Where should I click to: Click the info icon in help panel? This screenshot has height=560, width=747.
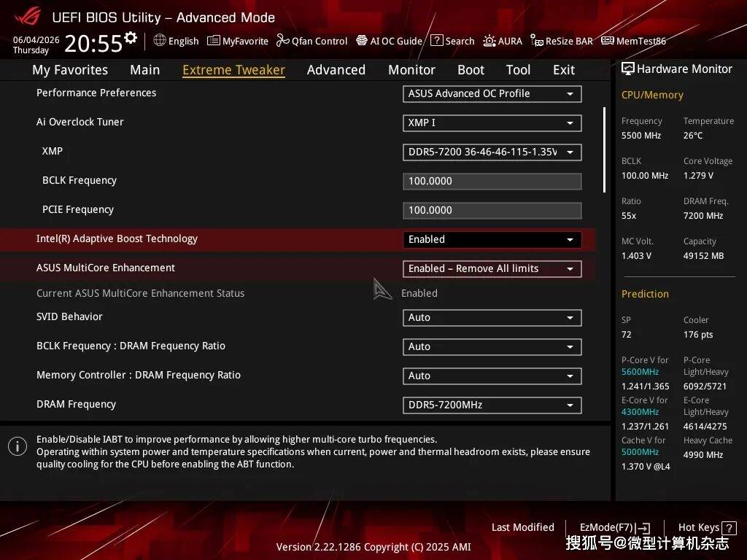pos(18,446)
